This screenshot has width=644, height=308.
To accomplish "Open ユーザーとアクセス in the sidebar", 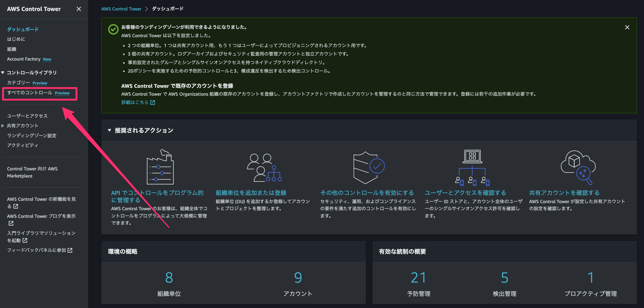I will [27, 116].
